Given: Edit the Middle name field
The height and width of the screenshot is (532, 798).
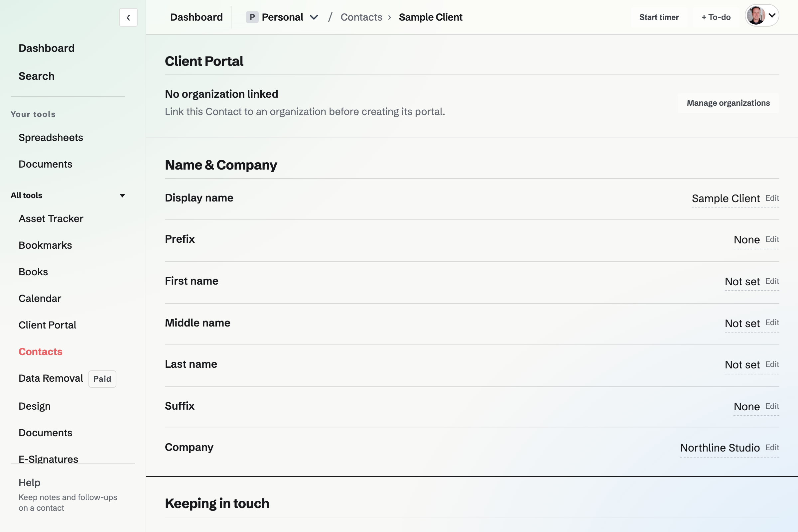Looking at the screenshot, I should [772, 322].
